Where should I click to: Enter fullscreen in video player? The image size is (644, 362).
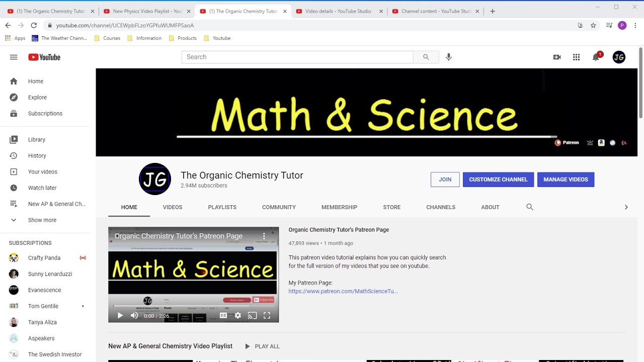(x=267, y=316)
